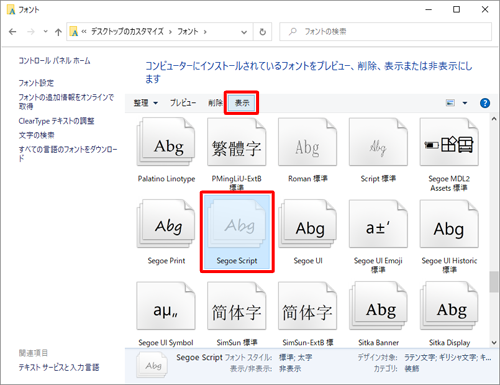Expand the chevron after フォント in breadcrumb
The width and height of the screenshot is (500, 385).
[x=205, y=32]
